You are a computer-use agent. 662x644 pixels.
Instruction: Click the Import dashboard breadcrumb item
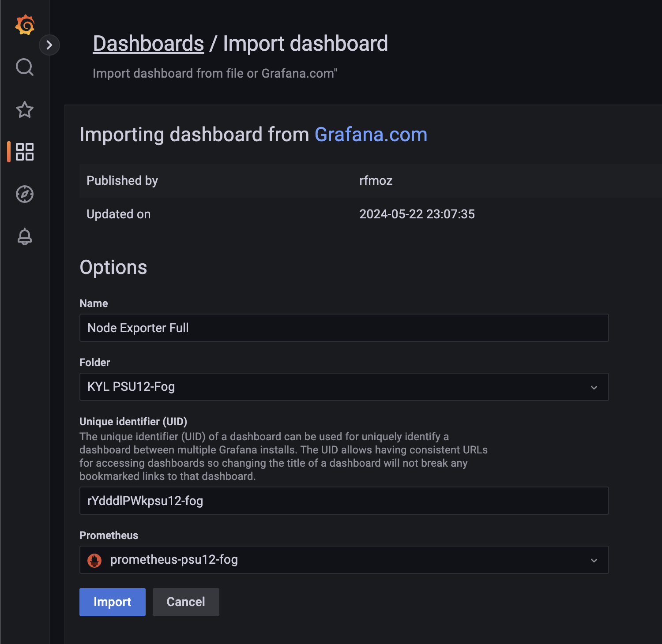tap(306, 43)
